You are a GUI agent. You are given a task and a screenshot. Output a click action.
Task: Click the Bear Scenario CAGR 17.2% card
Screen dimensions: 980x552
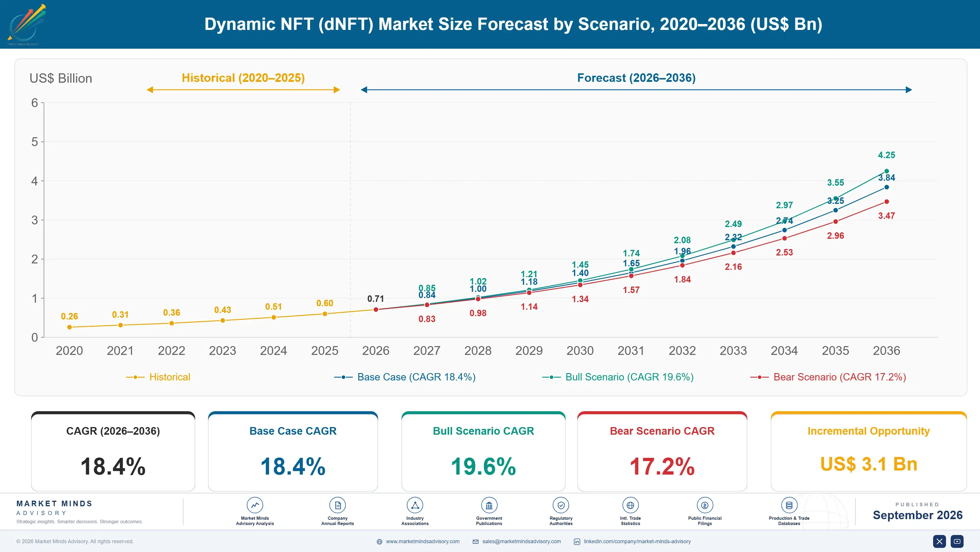coord(662,451)
